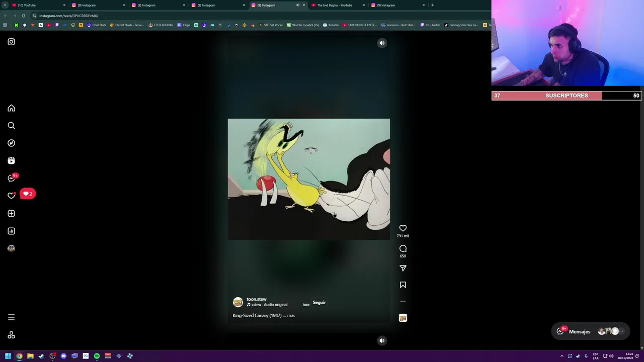Go back in browser history
This screenshot has height=362, width=644.
[x=5, y=16]
